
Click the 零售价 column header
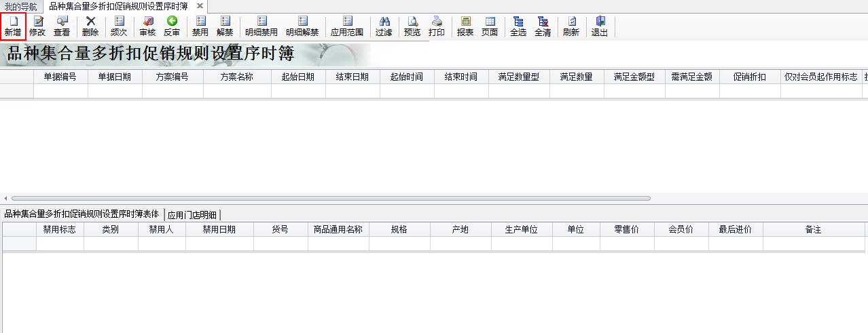coord(627,229)
